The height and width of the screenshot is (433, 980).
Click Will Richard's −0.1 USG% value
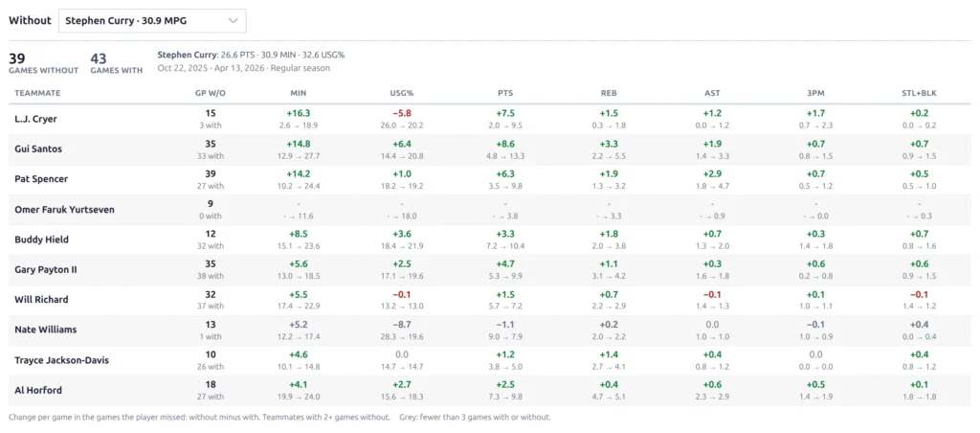[402, 294]
